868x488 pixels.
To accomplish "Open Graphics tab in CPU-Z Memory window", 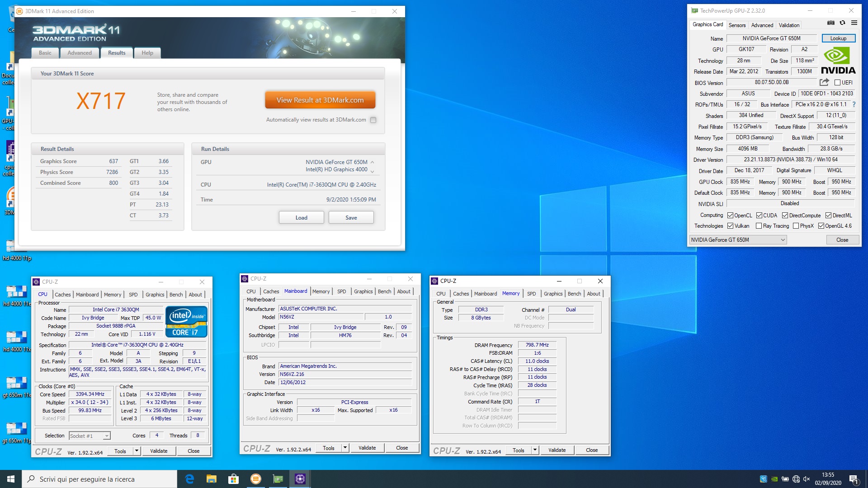I will pyautogui.click(x=553, y=294).
